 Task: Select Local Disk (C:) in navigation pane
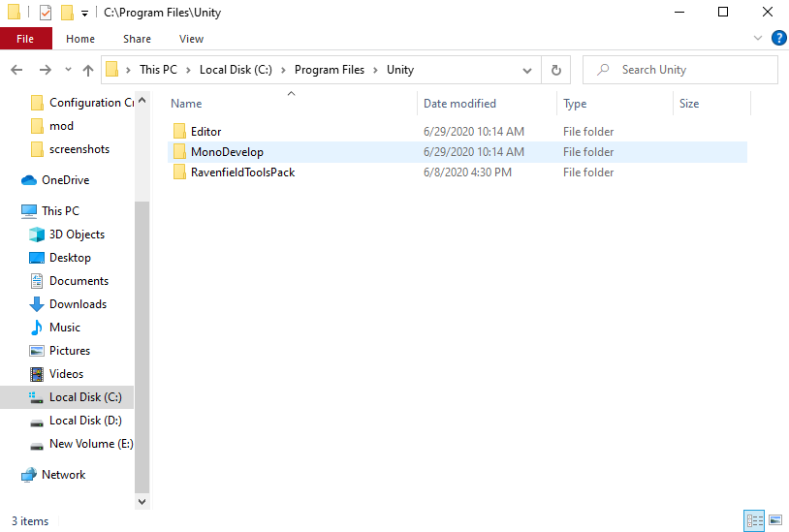67,397
